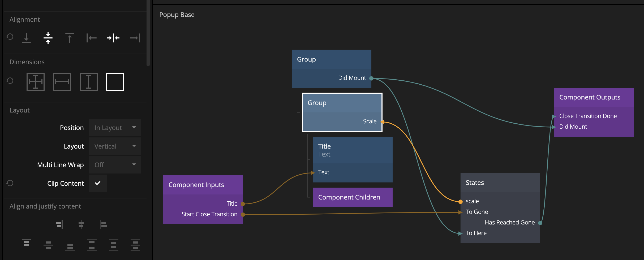
Task: Select the States node
Action: click(x=500, y=183)
